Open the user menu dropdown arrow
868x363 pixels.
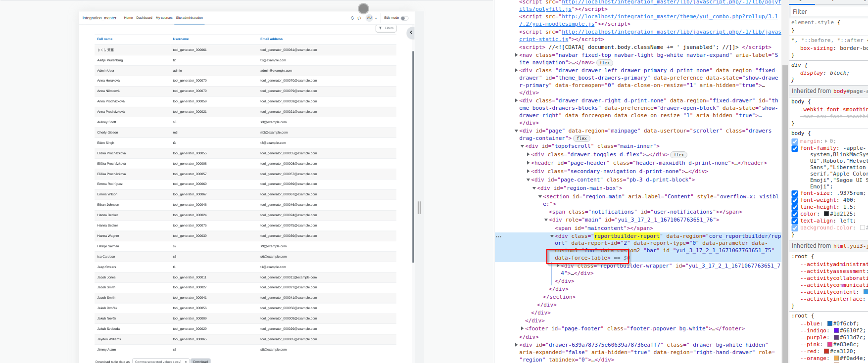pos(376,18)
